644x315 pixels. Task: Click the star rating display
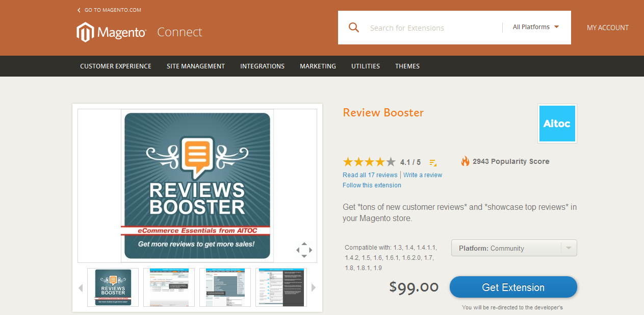(369, 162)
